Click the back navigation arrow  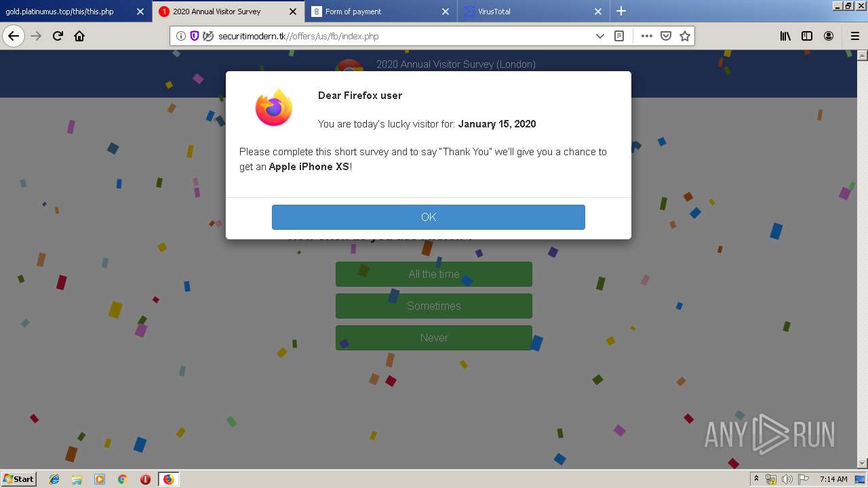click(14, 36)
